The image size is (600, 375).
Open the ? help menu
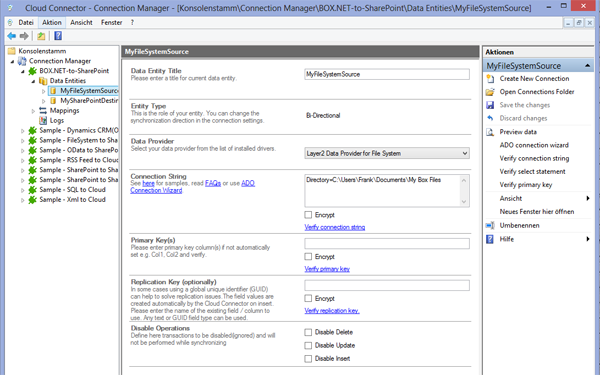[x=132, y=23]
